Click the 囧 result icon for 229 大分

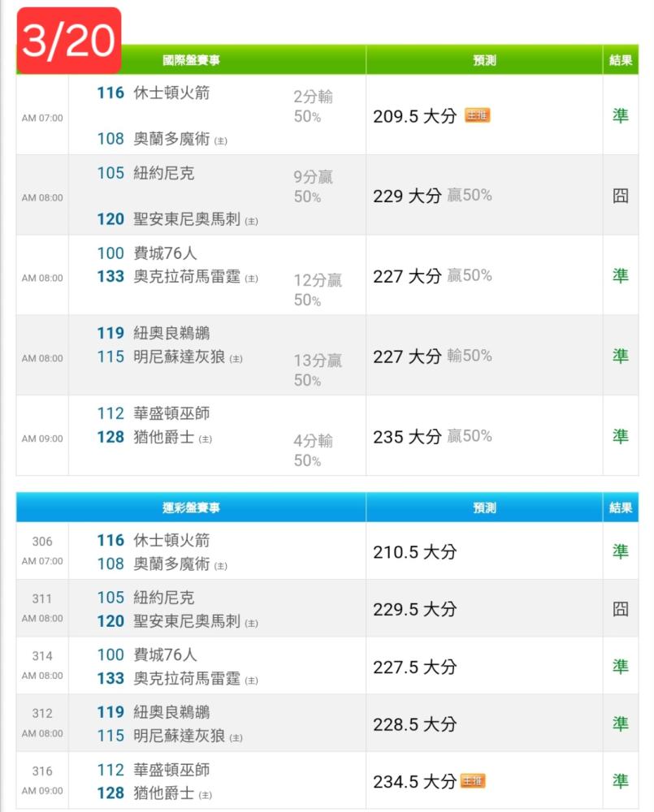(x=620, y=195)
